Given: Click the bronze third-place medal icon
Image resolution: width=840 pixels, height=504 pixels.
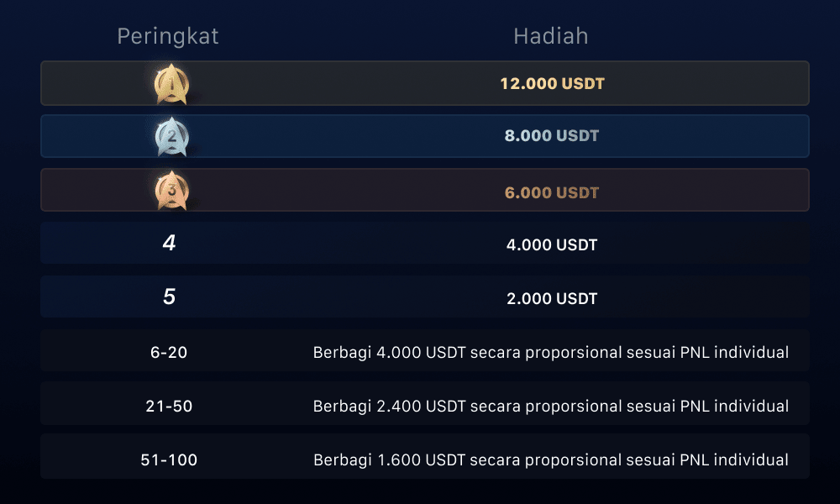Looking at the screenshot, I should tap(171, 191).
